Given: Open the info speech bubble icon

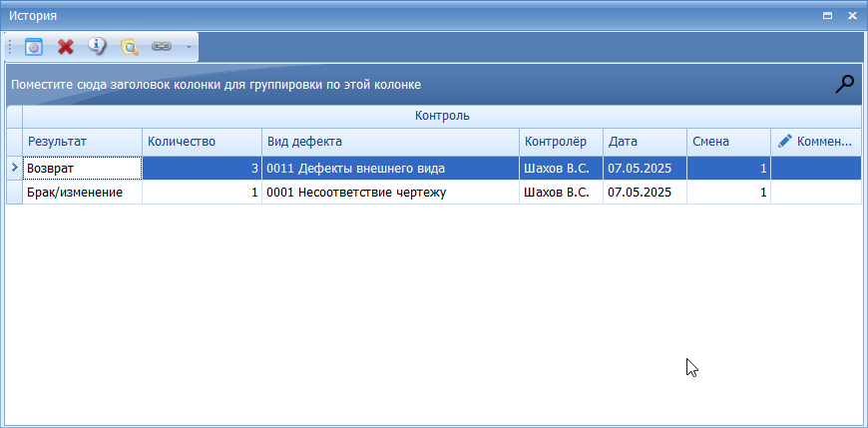Looking at the screenshot, I should (x=97, y=46).
